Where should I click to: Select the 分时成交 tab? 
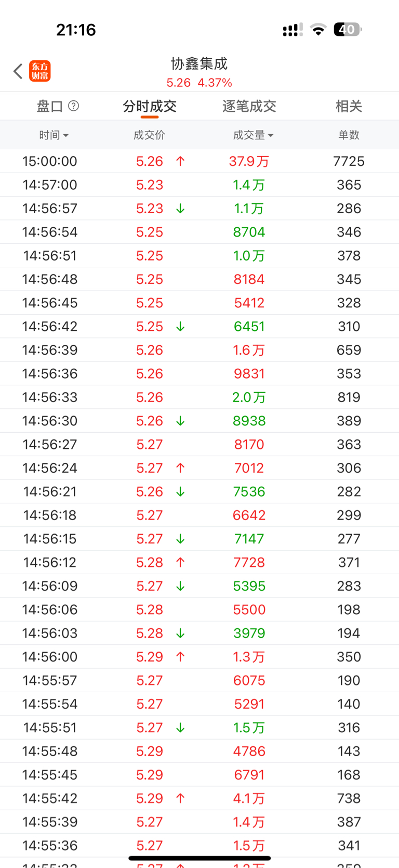click(150, 107)
